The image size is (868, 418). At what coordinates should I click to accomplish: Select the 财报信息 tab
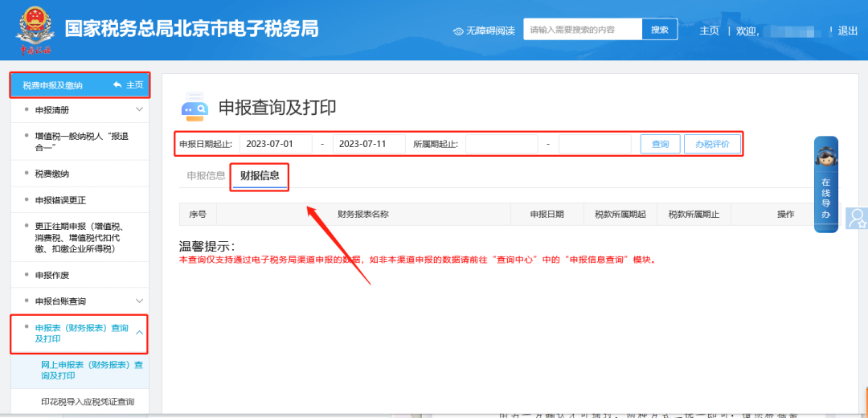(x=260, y=176)
